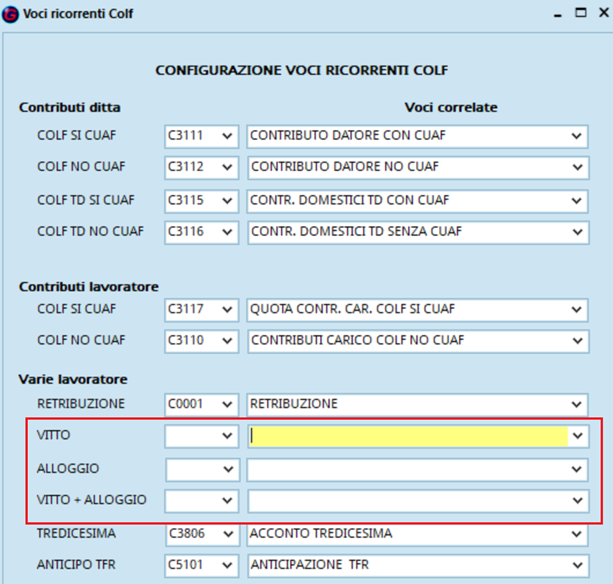Open the empty code dropdown for VITTO
This screenshot has height=584, width=613.
coord(227,435)
